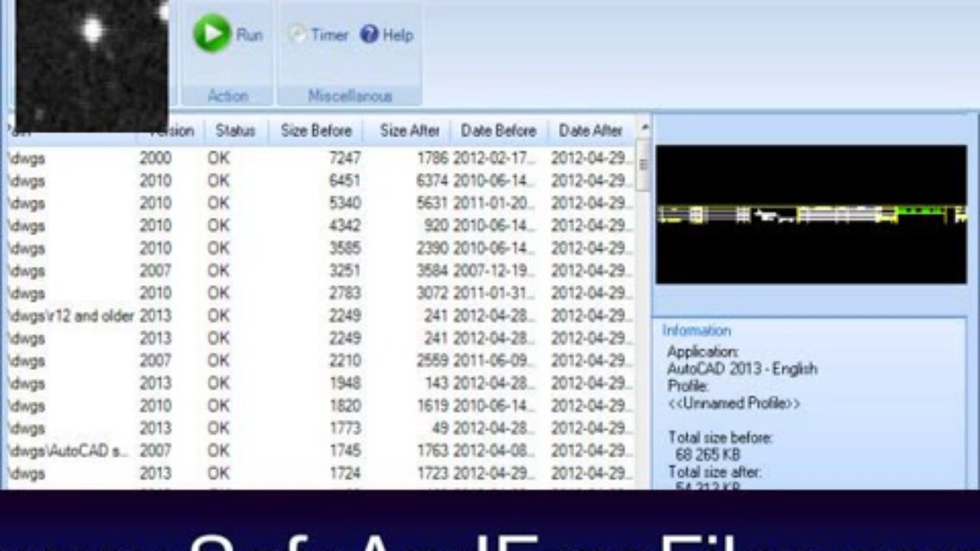Image resolution: width=980 pixels, height=551 pixels.
Task: Click the Date Before cell 2012-04-08
Action: [x=495, y=451]
